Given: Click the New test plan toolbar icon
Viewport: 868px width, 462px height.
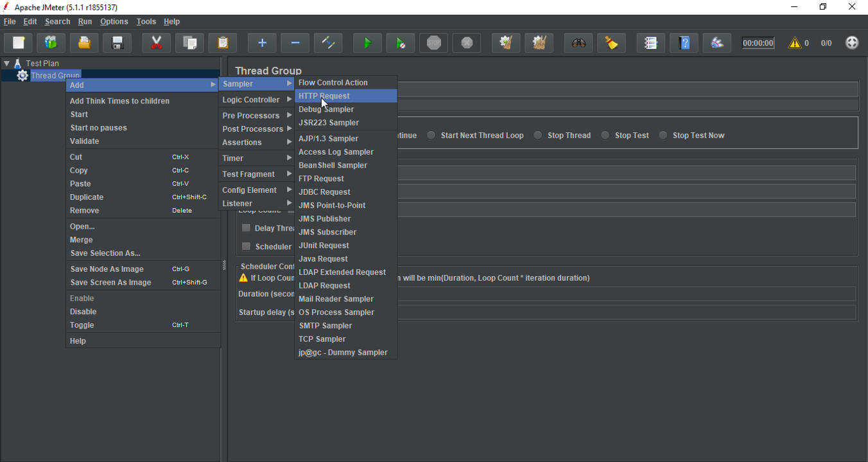Looking at the screenshot, I should click(19, 43).
